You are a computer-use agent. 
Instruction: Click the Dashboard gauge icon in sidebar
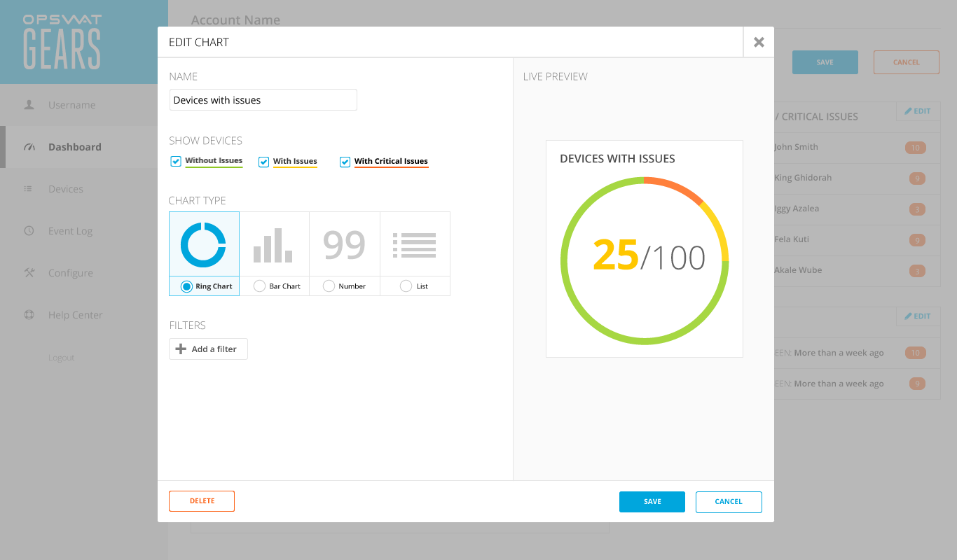(29, 147)
